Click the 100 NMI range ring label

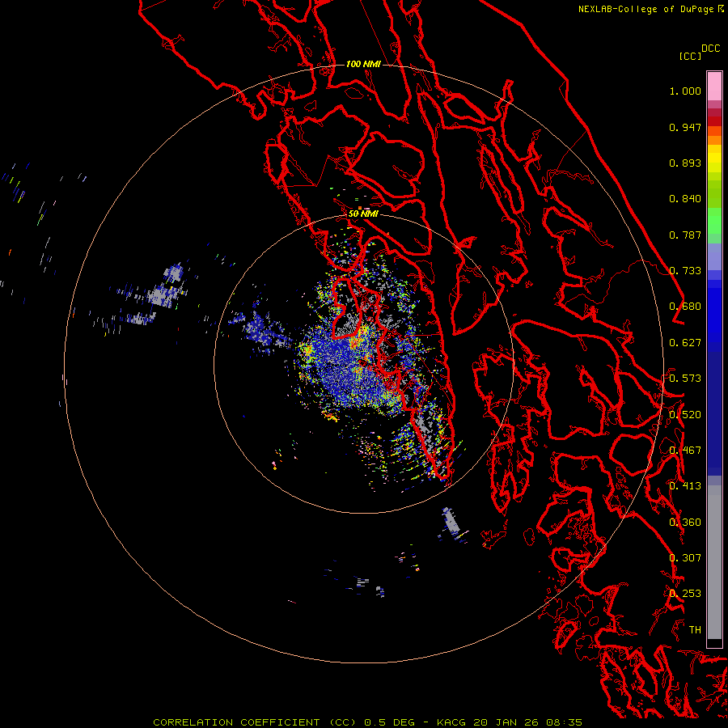pos(363,64)
